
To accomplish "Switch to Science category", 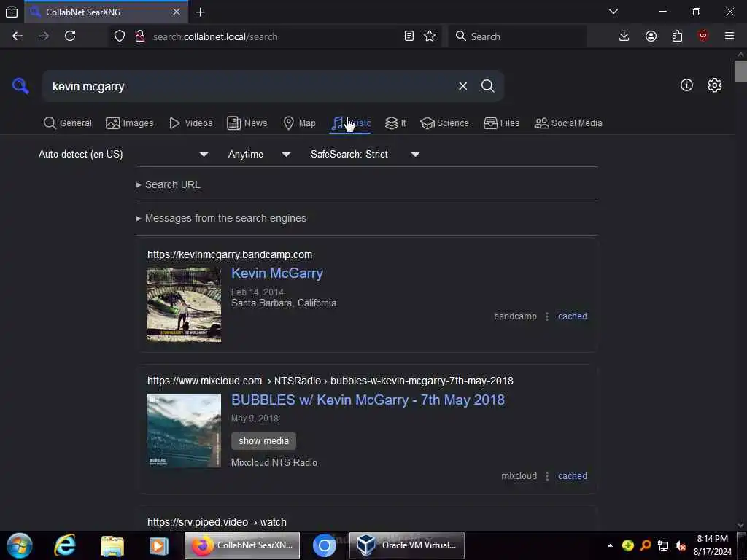I will click(x=444, y=123).
